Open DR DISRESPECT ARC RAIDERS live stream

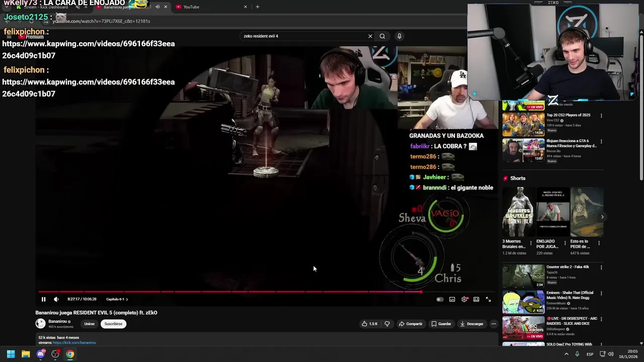click(x=523, y=328)
